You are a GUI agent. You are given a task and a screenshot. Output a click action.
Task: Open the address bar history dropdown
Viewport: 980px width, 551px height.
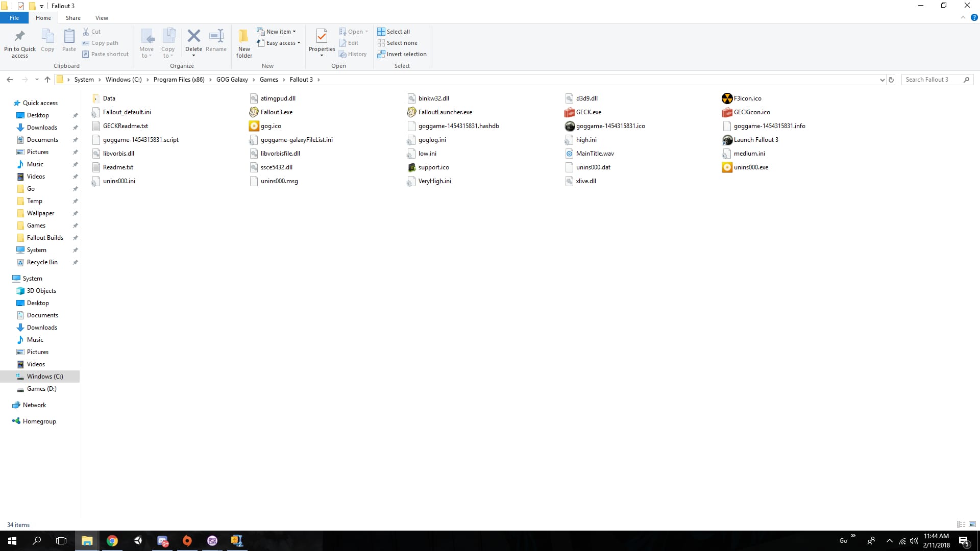pyautogui.click(x=882, y=80)
